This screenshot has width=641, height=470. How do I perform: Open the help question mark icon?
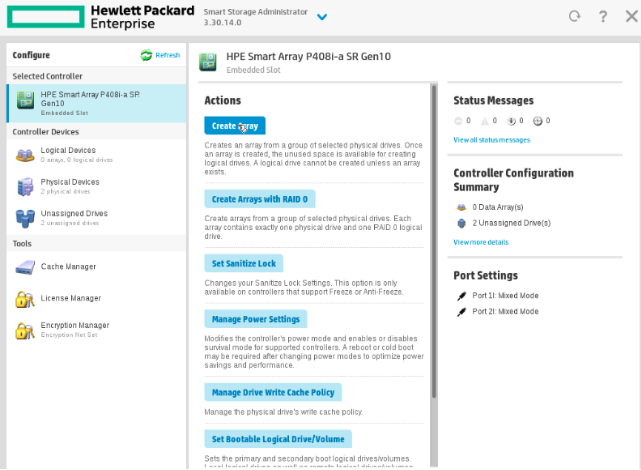(x=603, y=16)
